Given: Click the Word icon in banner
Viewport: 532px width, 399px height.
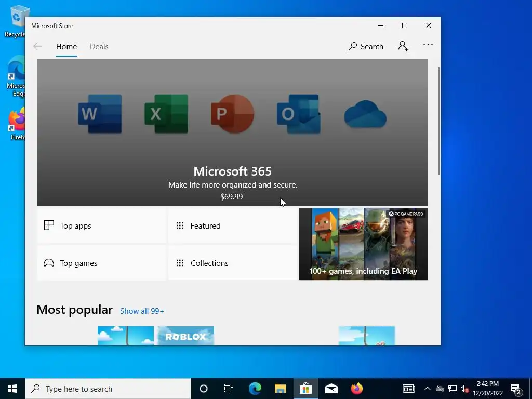Looking at the screenshot, I should [x=100, y=114].
